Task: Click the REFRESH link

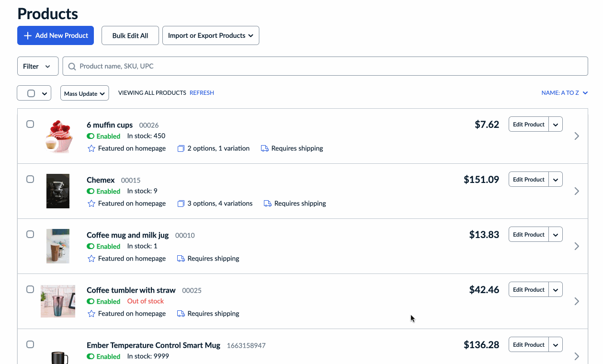Action: pos(202,93)
